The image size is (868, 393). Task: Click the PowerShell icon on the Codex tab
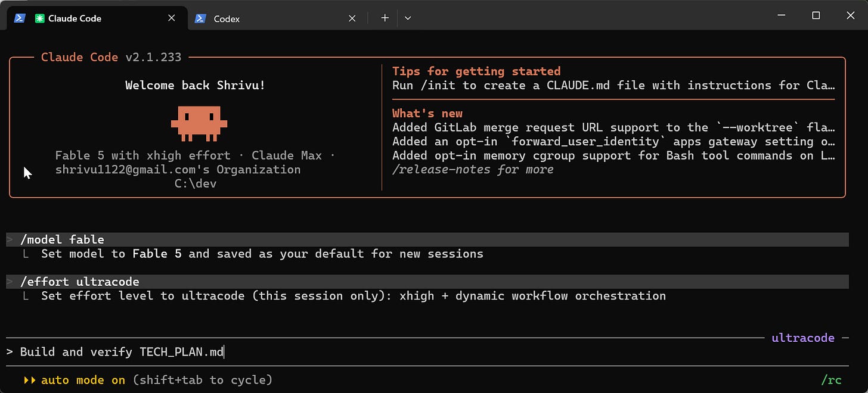pos(201,18)
